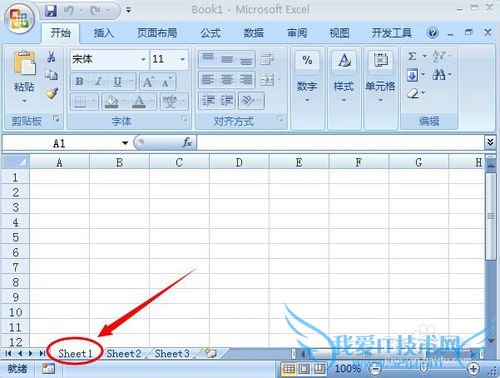Switch to the Sheet3 tab
Image resolution: width=500 pixels, height=378 pixels.
pos(172,353)
